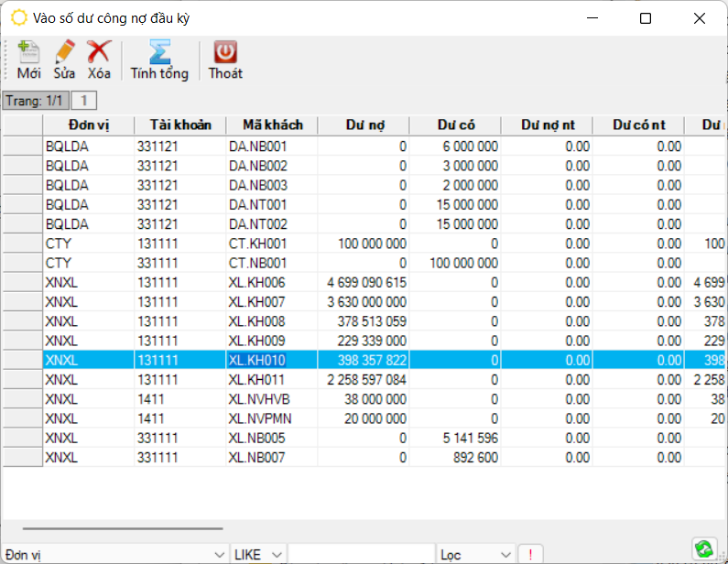
Task: Click the Dư nợ column header
Action: [364, 125]
